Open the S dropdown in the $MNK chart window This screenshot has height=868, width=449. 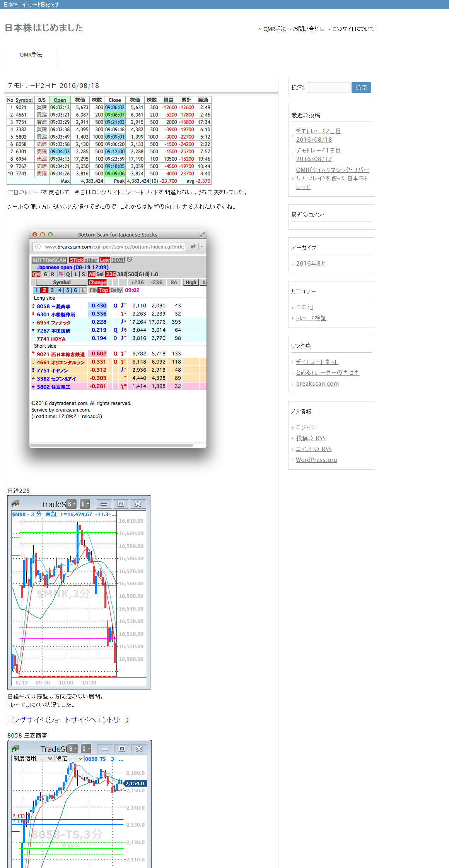pos(71,504)
